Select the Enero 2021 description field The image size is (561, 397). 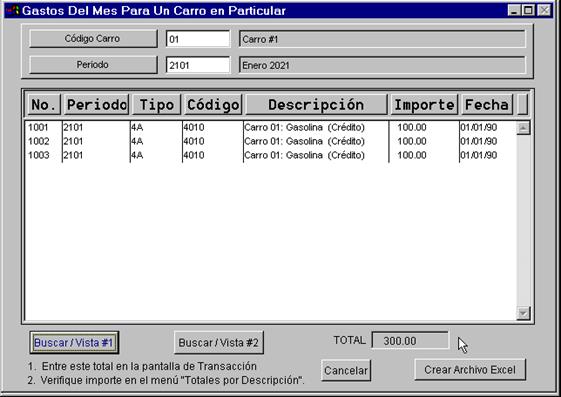[382, 65]
